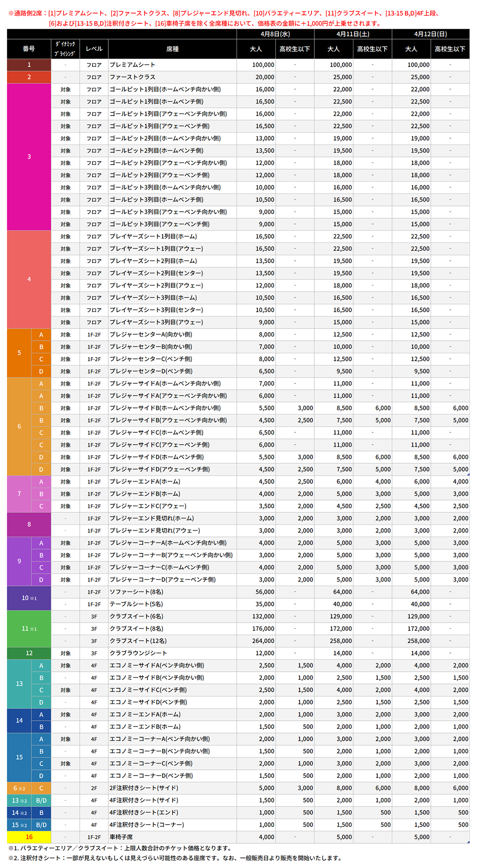Viewport: 477px width, 868px height.
Task: Click the ダイナミックプライシング column header
Action: point(65,49)
